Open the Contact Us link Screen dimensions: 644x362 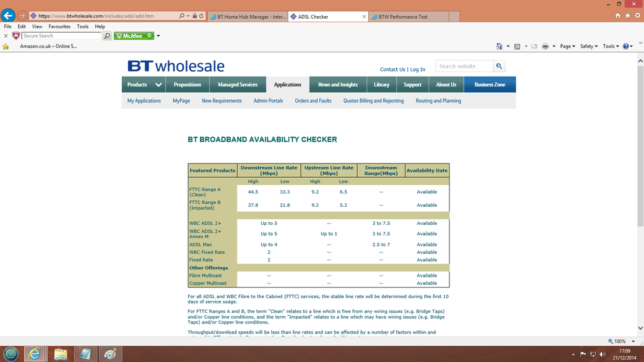(x=392, y=70)
